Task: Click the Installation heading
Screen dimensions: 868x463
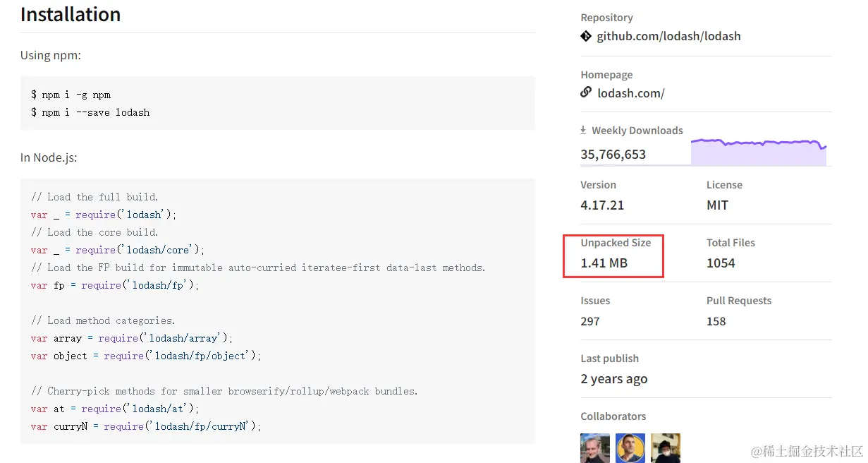Action: (x=71, y=14)
